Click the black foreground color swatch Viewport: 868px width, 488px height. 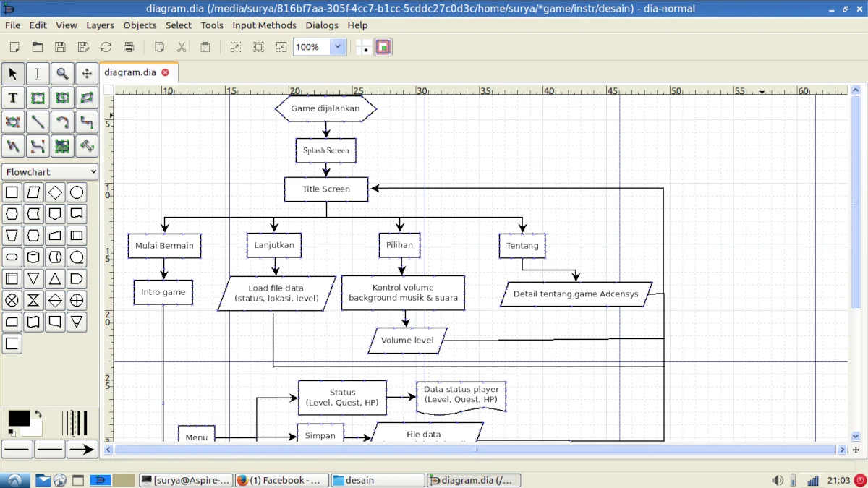click(18, 419)
